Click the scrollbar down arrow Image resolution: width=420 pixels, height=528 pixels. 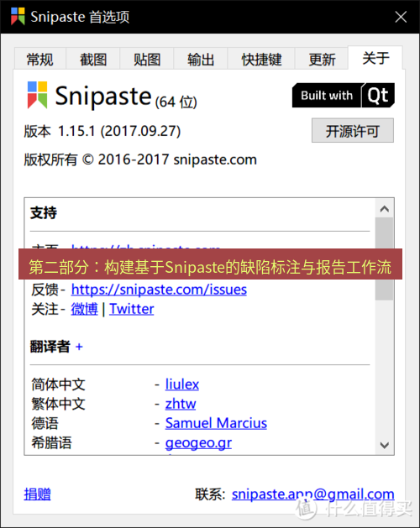(x=384, y=445)
